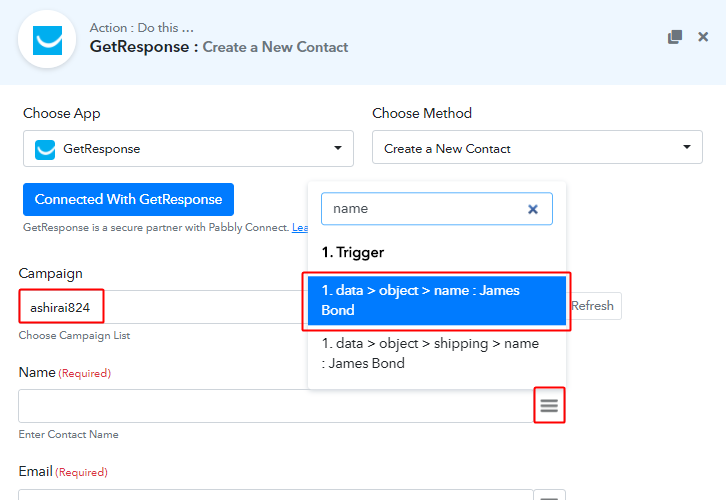This screenshot has width=726, height=500.
Task: Click the 'Create a New Contact' header title
Action: 275,47
